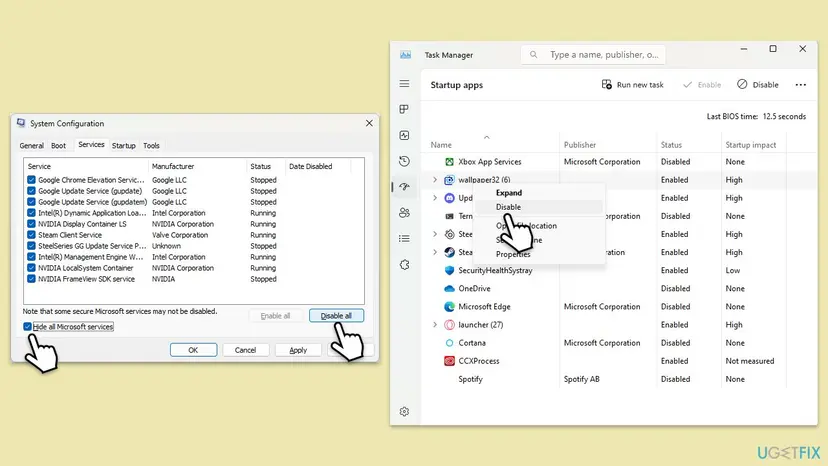This screenshot has width=828, height=466.
Task: Click the search magnifier icon in Task Manager
Action: pyautogui.click(x=533, y=54)
